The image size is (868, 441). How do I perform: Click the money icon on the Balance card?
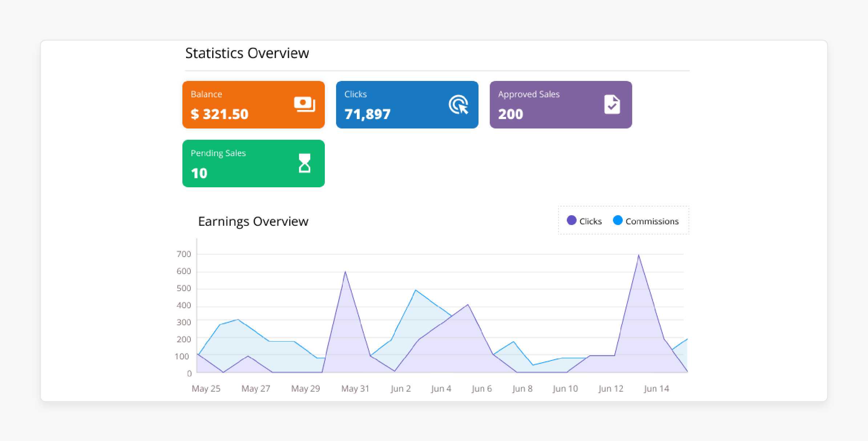304,105
